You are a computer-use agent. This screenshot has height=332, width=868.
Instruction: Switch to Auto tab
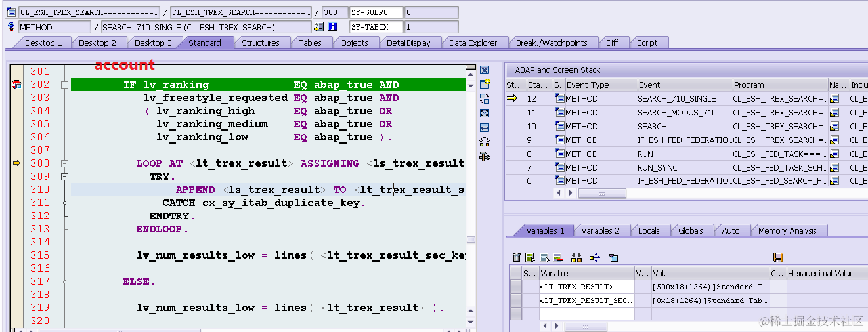(731, 230)
